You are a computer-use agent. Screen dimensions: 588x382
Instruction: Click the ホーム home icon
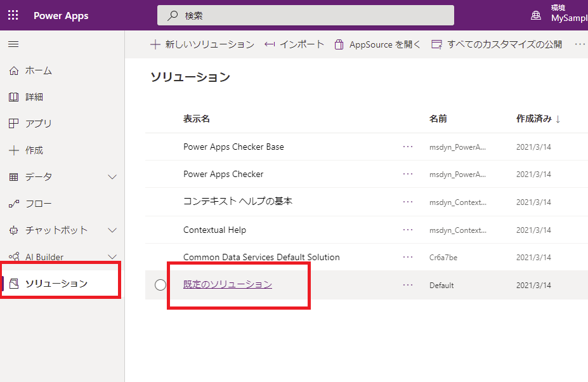[x=14, y=70]
